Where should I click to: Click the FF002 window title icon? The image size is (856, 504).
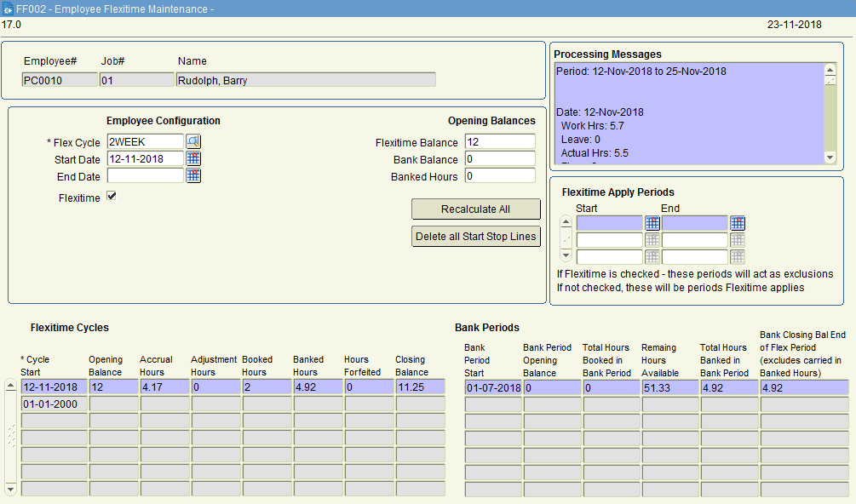pos(8,9)
